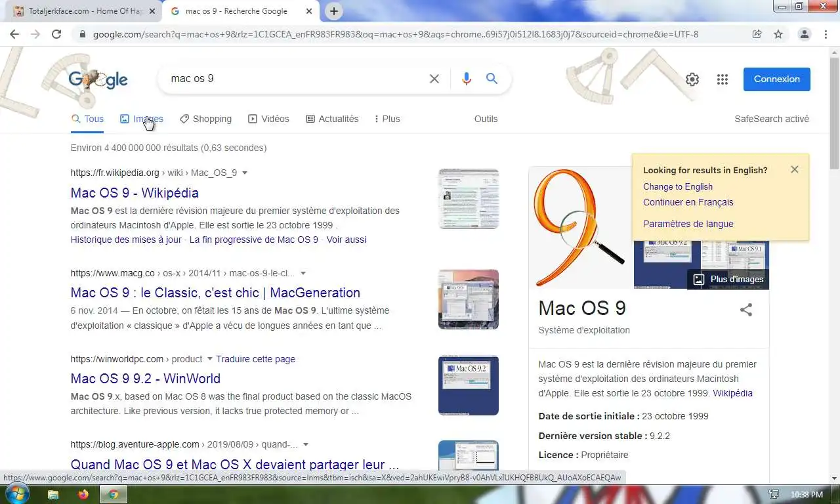Click Traduire cette page link

(255, 359)
